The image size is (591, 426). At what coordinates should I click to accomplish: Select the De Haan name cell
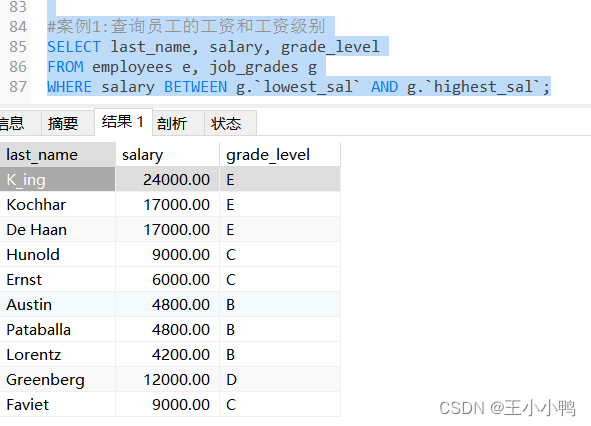point(58,229)
